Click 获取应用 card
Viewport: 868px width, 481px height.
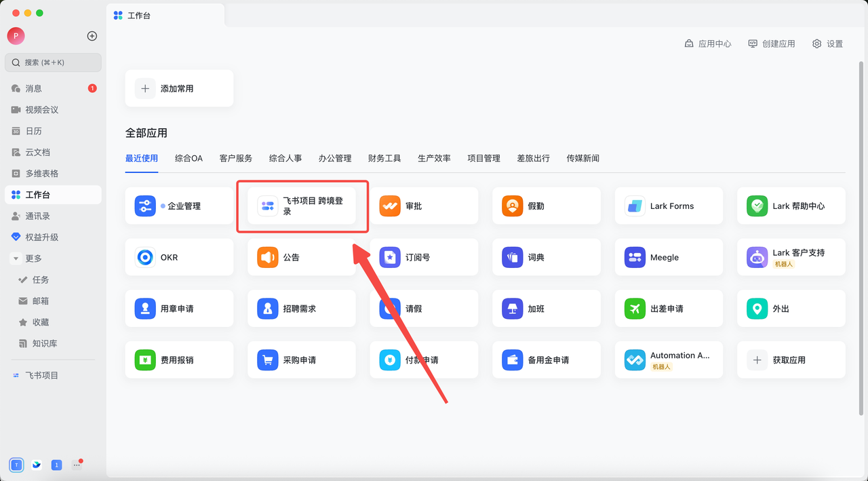point(791,360)
